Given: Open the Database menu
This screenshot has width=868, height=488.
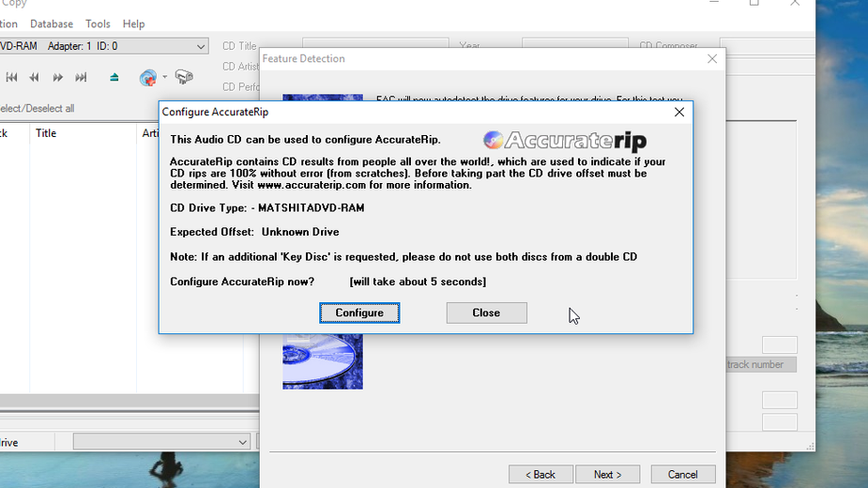Looking at the screenshot, I should pyautogui.click(x=52, y=23).
